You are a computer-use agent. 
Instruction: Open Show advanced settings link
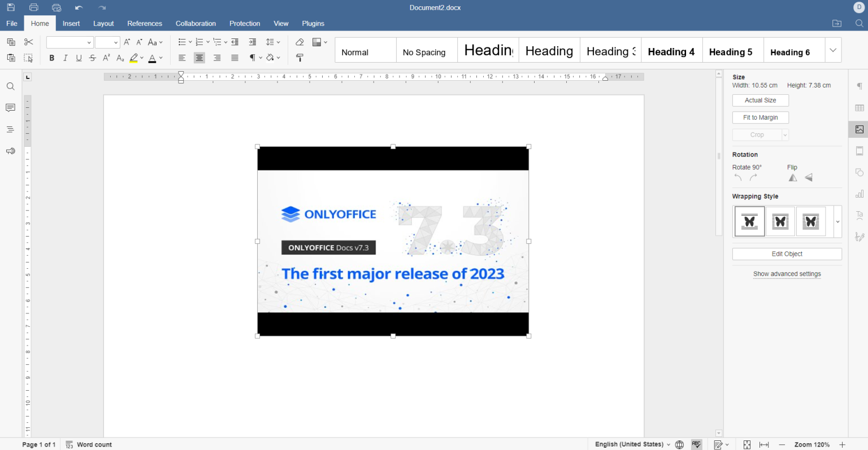pyautogui.click(x=787, y=274)
